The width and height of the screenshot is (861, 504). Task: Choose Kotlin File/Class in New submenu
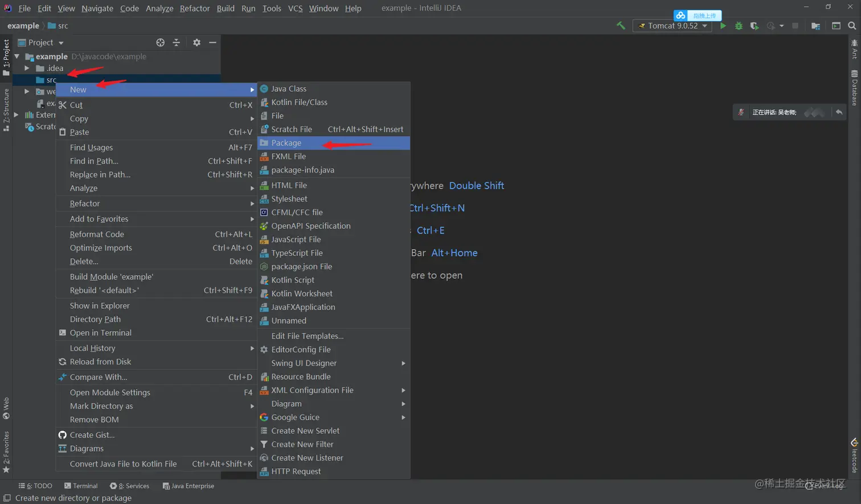tap(334, 103)
